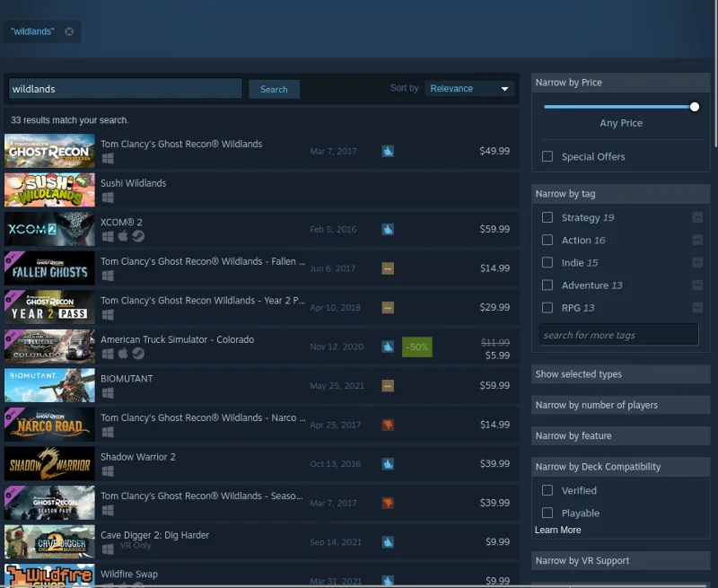
Task: Check the Action tag filter
Action: [x=547, y=240]
